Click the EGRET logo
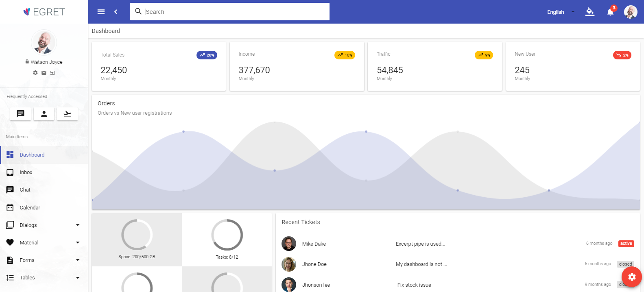The image size is (644, 292). [44, 12]
